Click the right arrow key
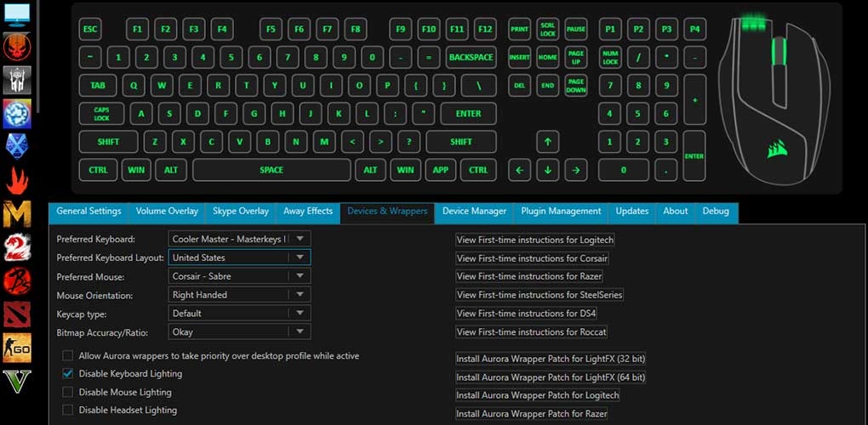The width and height of the screenshot is (868, 425). [x=576, y=170]
